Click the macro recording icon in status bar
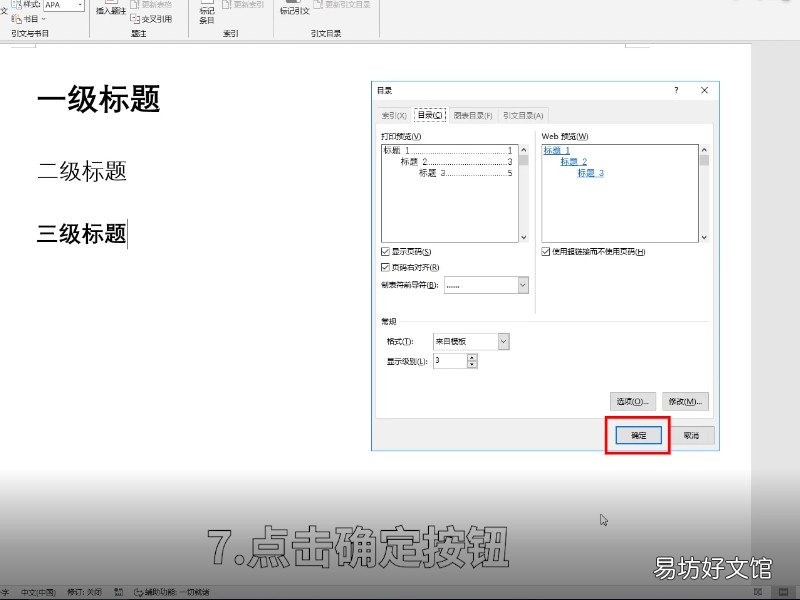This screenshot has width=800, height=600. pyautogui.click(x=118, y=592)
